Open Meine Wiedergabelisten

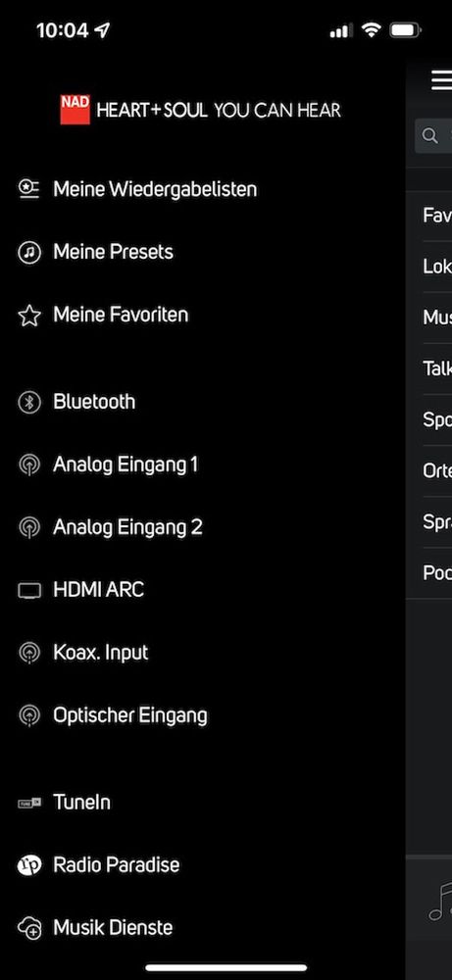tap(155, 189)
